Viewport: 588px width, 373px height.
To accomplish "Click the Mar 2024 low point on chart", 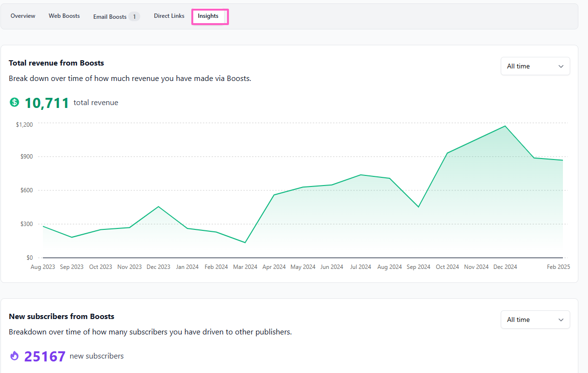I will tap(245, 242).
